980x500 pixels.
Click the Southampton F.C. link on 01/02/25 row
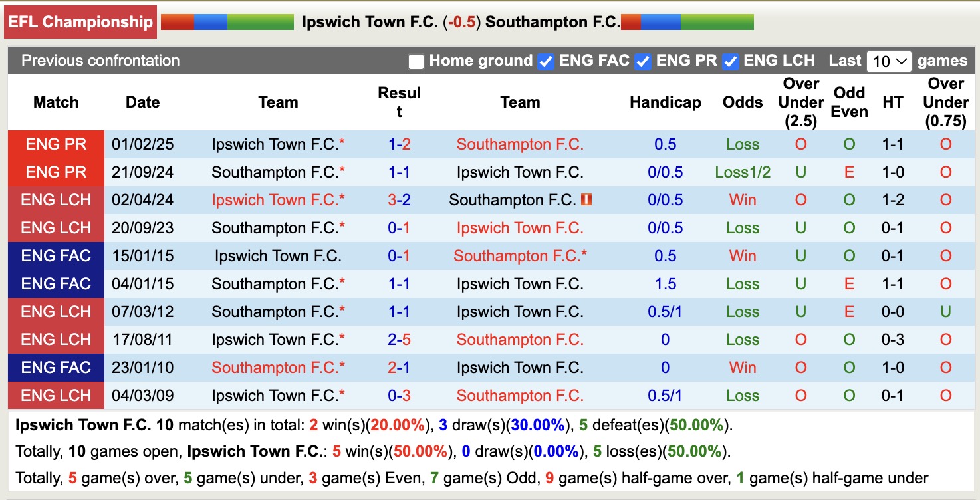(x=521, y=144)
